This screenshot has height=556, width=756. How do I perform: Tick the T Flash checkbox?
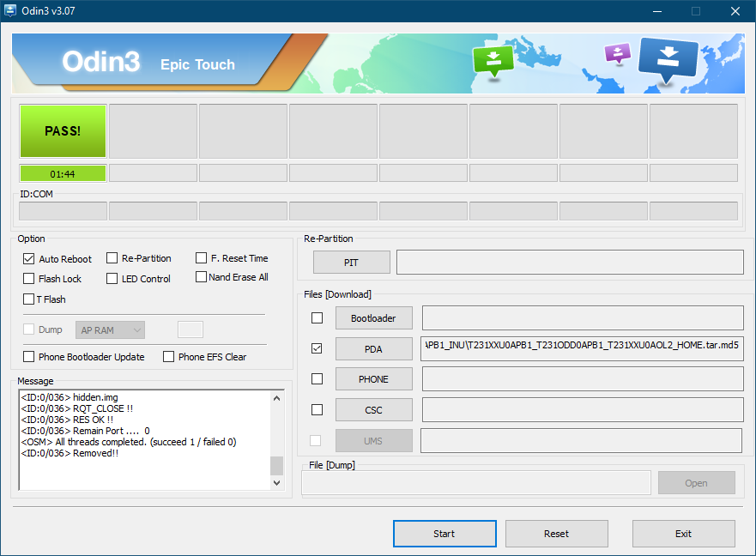29,299
